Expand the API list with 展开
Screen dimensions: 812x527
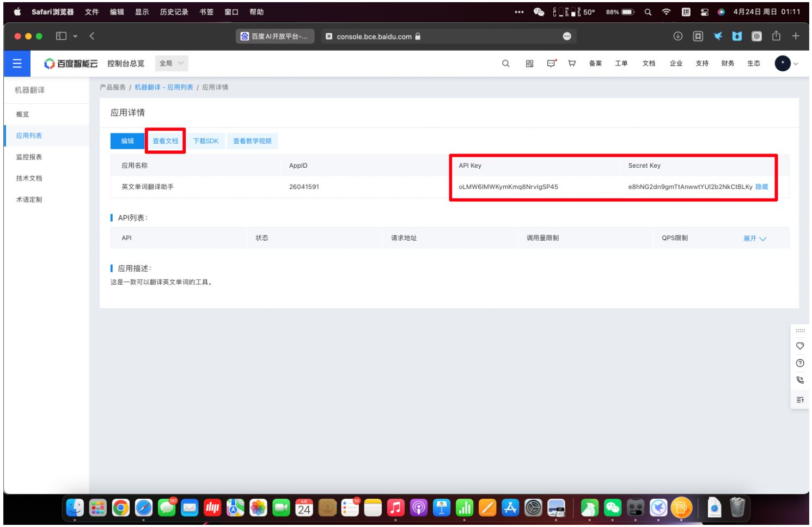[755, 238]
